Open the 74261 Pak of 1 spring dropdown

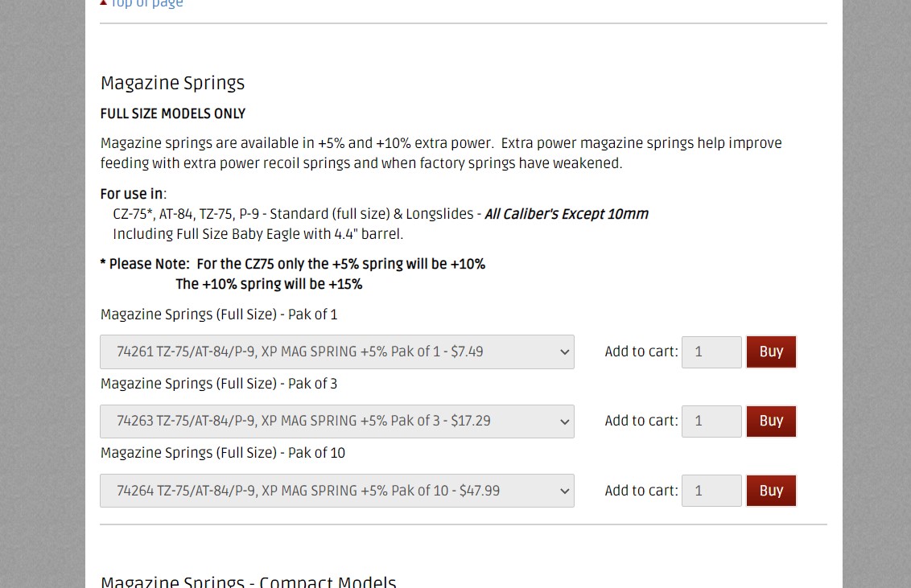337,352
